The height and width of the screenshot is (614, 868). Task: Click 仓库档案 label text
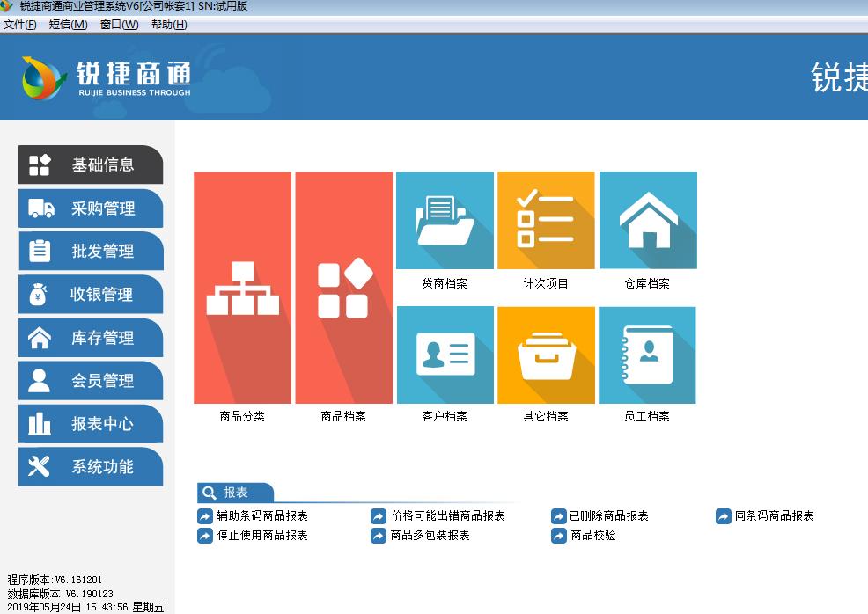pyautogui.click(x=648, y=283)
